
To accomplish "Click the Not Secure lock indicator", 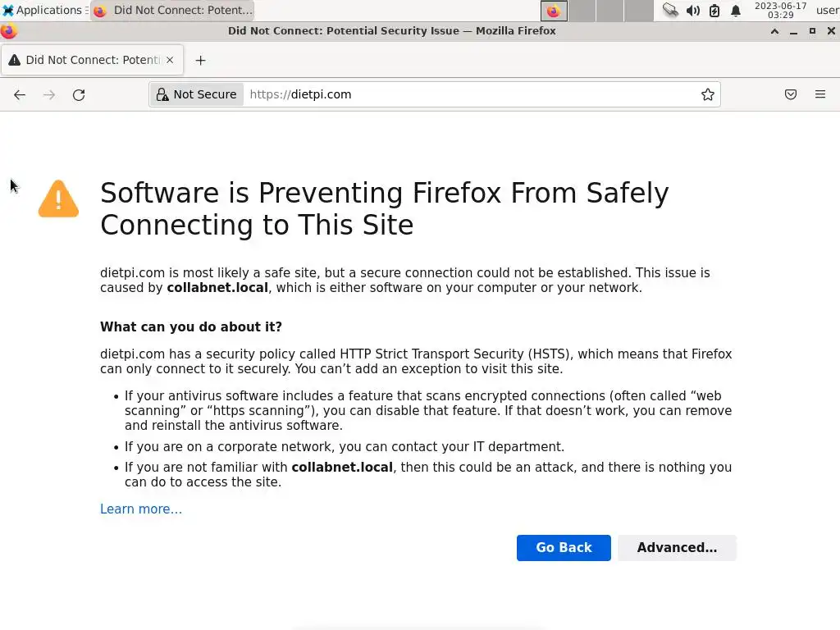I will [197, 94].
